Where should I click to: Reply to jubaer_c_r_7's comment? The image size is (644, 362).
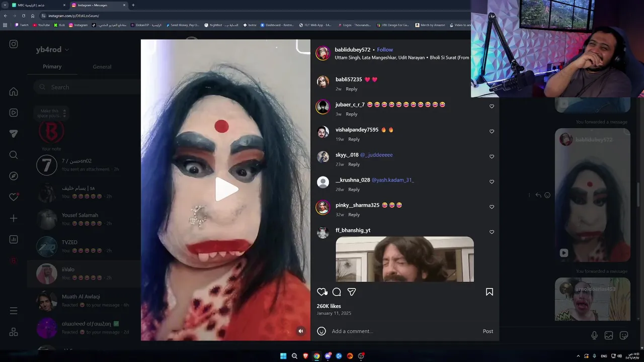(x=352, y=114)
